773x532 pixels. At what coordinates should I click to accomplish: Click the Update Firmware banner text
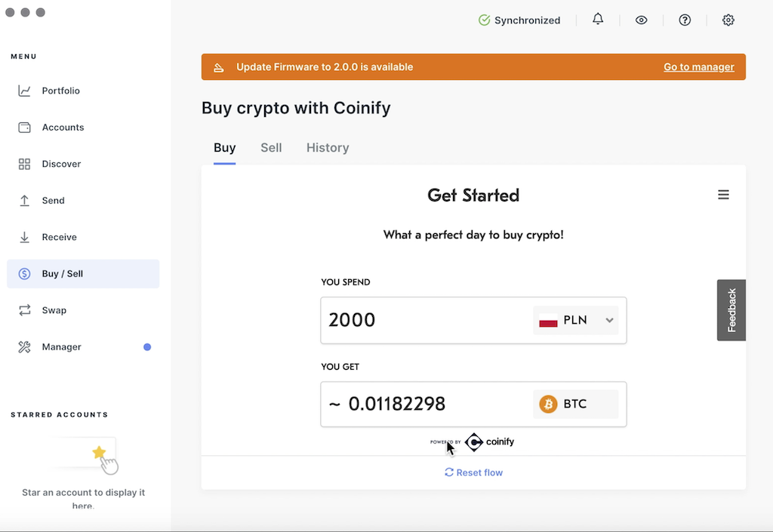(325, 67)
